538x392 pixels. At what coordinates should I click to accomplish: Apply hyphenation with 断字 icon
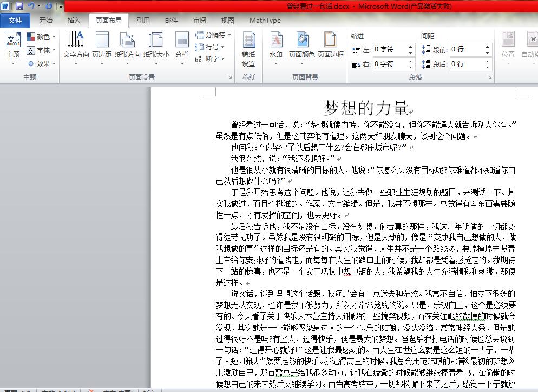209,58
